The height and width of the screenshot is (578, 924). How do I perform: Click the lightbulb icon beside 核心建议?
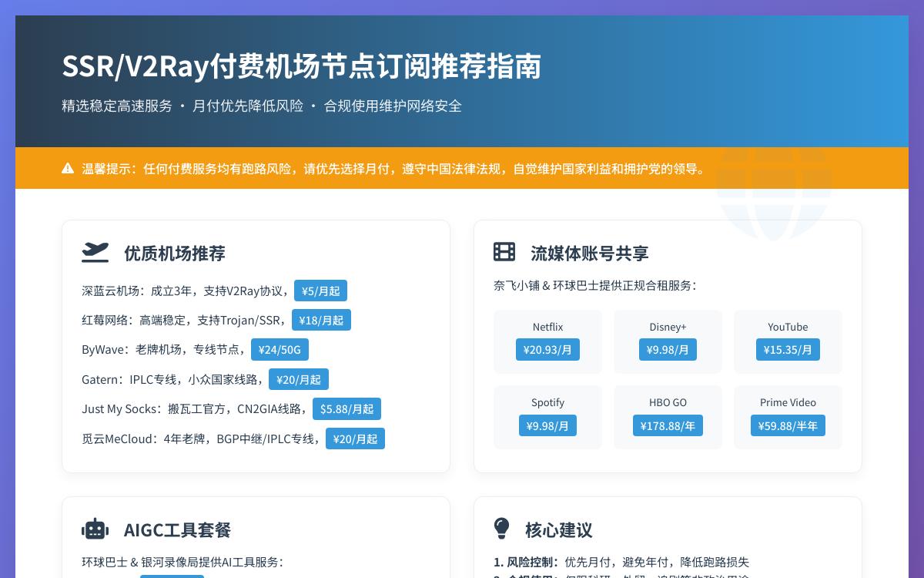pyautogui.click(x=502, y=529)
